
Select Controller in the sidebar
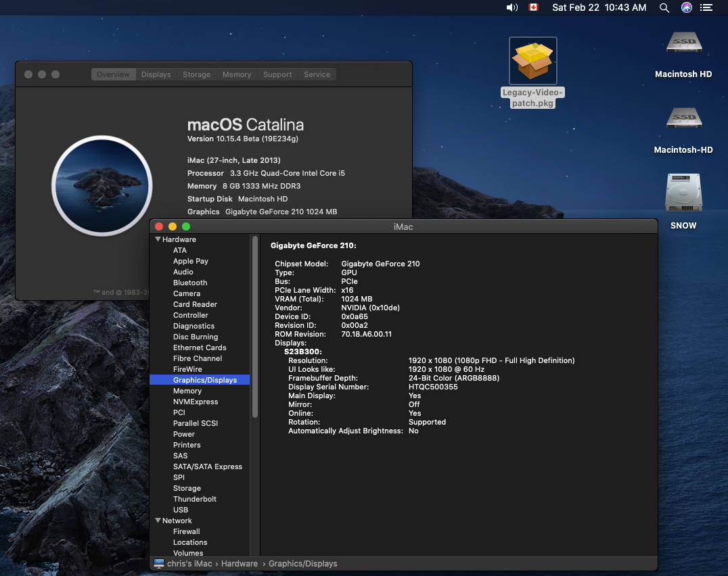[x=191, y=315]
